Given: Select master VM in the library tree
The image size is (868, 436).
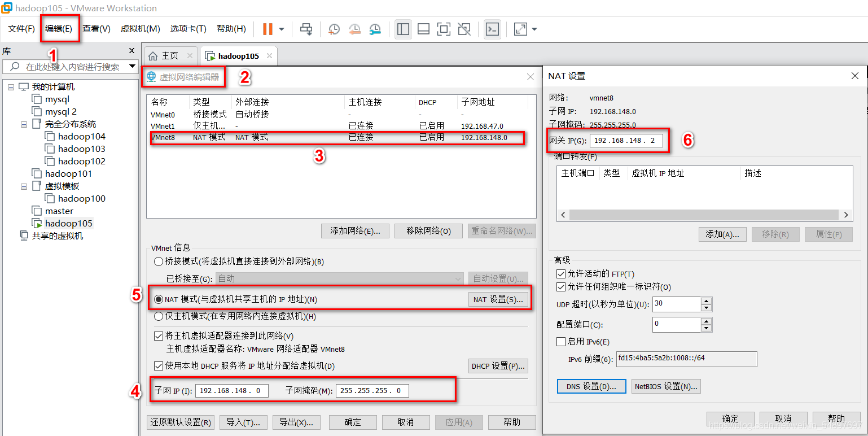Looking at the screenshot, I should click(59, 211).
